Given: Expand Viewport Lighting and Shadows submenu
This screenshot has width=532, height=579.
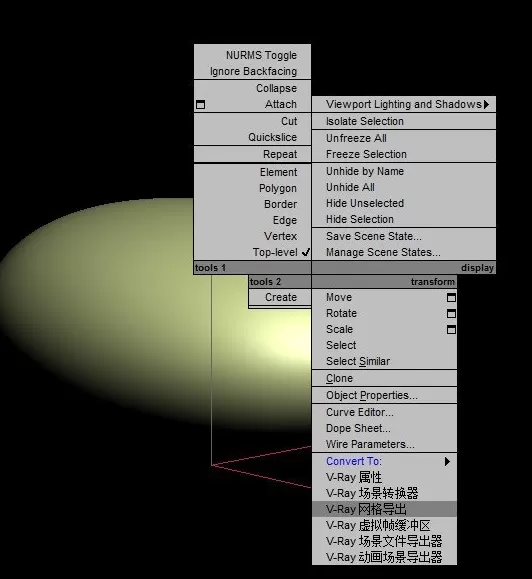Looking at the screenshot, I should (404, 105).
